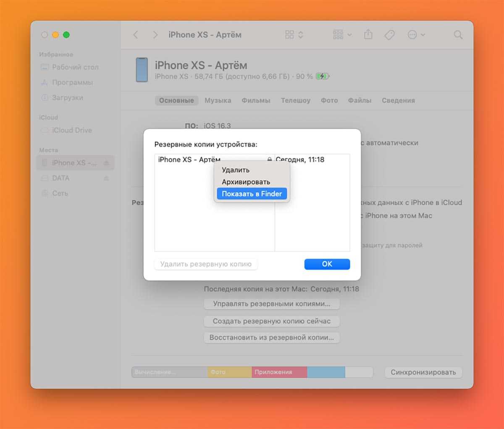Eject the DATA volume in sidebar
Image resolution: width=504 pixels, height=429 pixels.
click(x=106, y=178)
